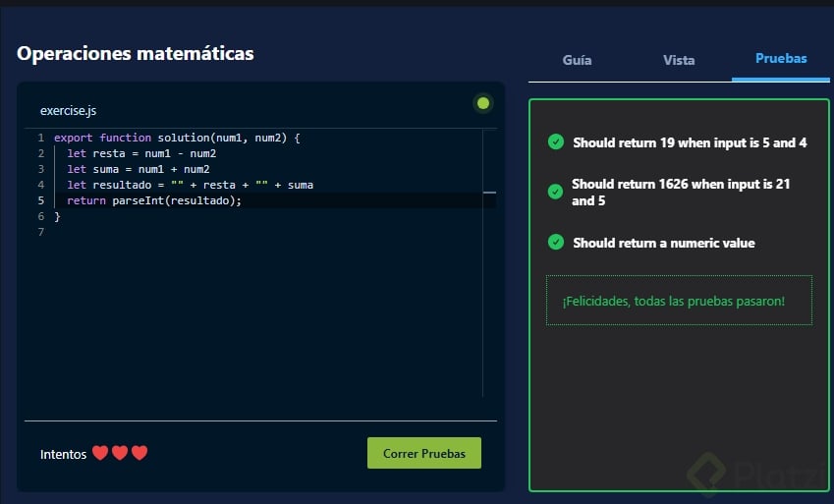The width and height of the screenshot is (834, 504).
Task: Click line number 5 in the gutter
Action: click(x=40, y=200)
